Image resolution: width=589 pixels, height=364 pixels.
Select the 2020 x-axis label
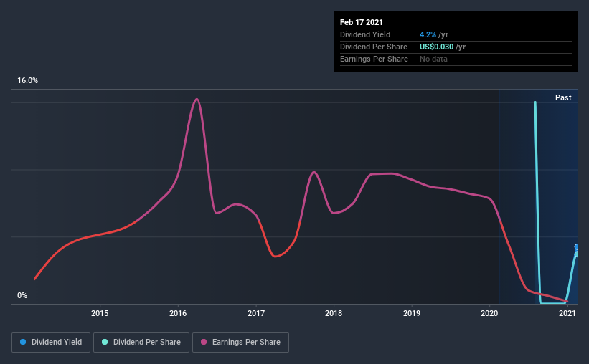[x=489, y=313]
